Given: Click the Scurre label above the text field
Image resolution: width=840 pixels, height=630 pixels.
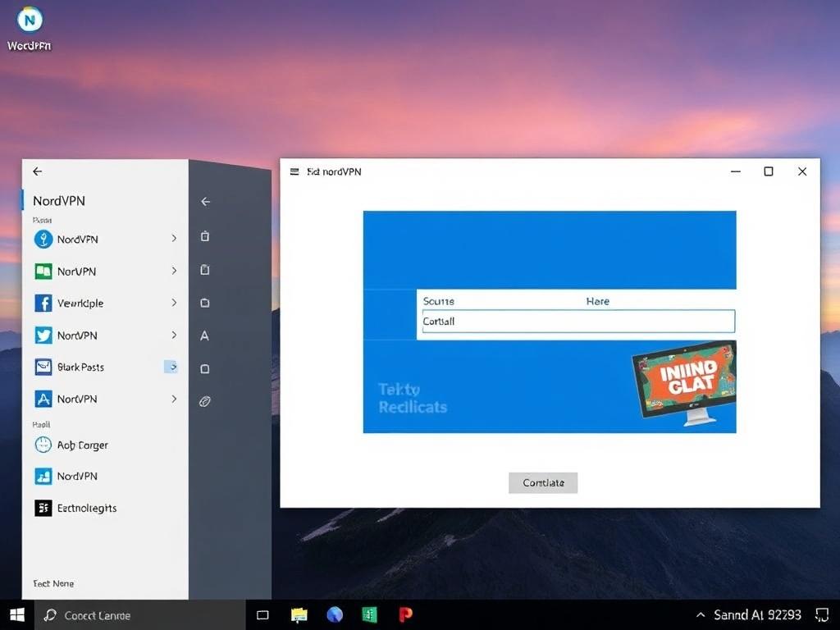Looking at the screenshot, I should coord(438,301).
